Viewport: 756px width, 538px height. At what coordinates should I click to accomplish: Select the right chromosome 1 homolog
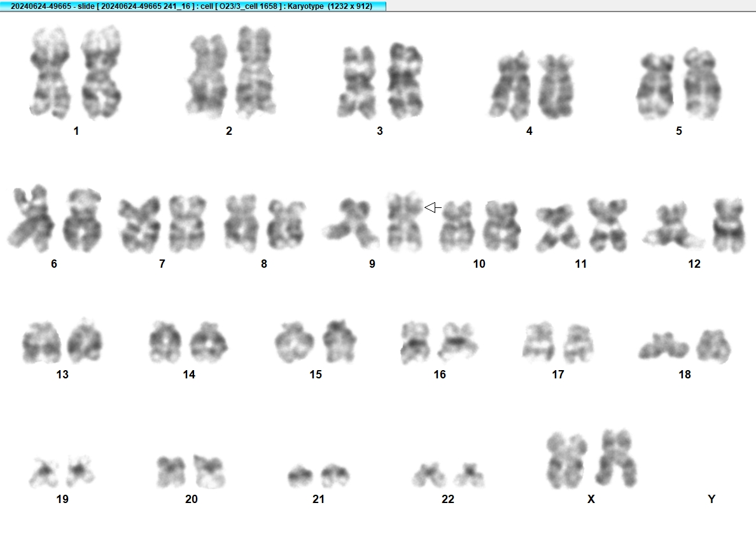101,71
